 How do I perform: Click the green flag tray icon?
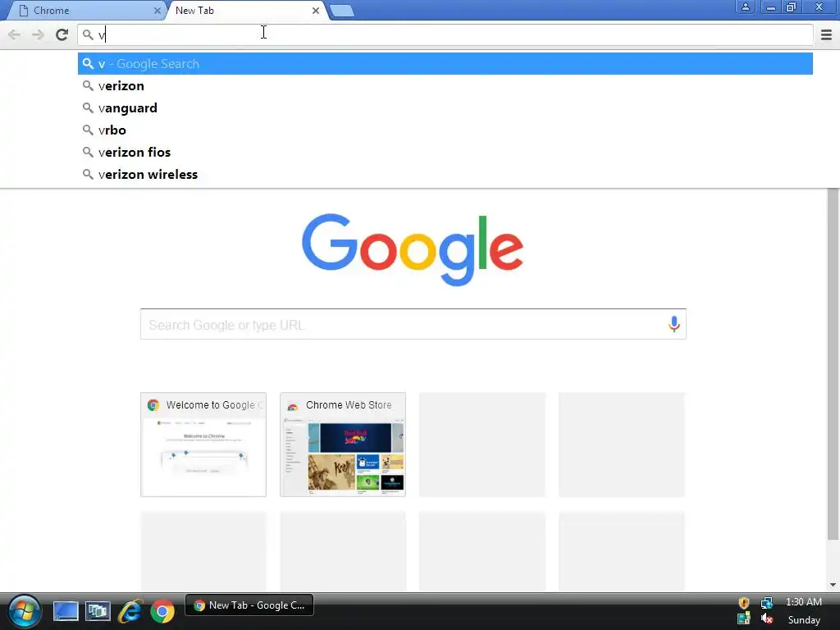click(x=743, y=619)
